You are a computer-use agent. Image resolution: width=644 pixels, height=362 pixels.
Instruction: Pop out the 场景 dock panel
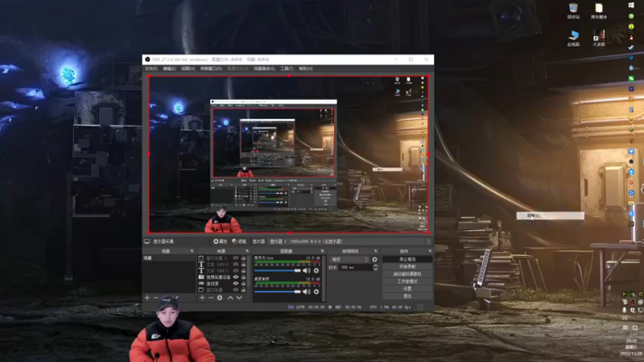coord(192,251)
